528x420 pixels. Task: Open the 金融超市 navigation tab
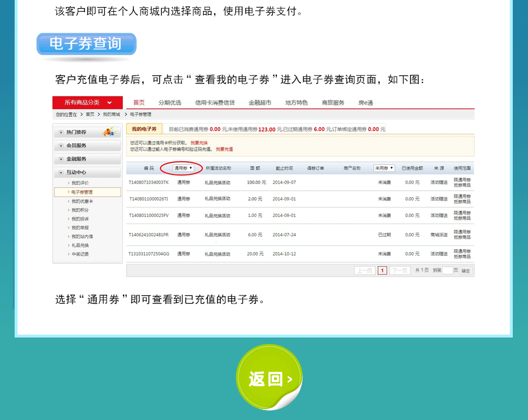click(259, 103)
